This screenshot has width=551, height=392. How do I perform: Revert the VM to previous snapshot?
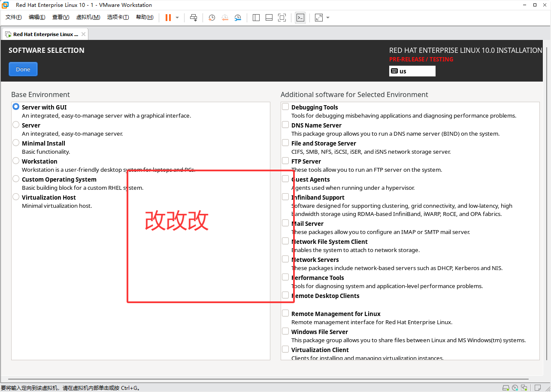pos(225,18)
